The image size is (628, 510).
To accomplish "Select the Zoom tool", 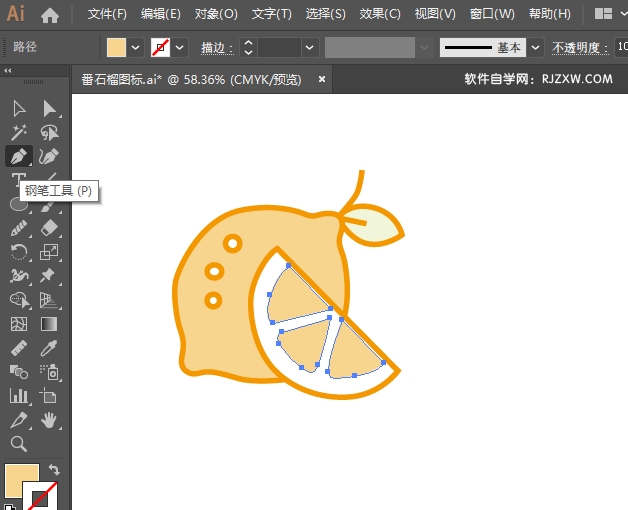I will point(18,444).
